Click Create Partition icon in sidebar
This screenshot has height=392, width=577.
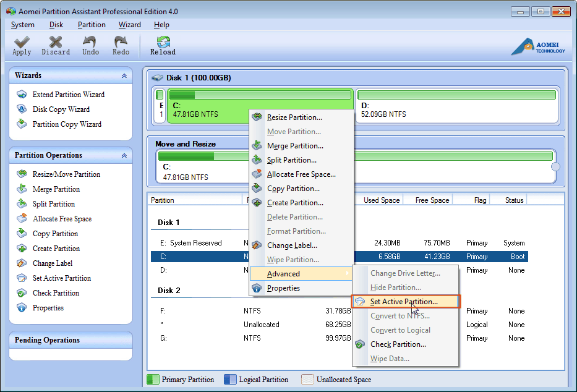(22, 248)
